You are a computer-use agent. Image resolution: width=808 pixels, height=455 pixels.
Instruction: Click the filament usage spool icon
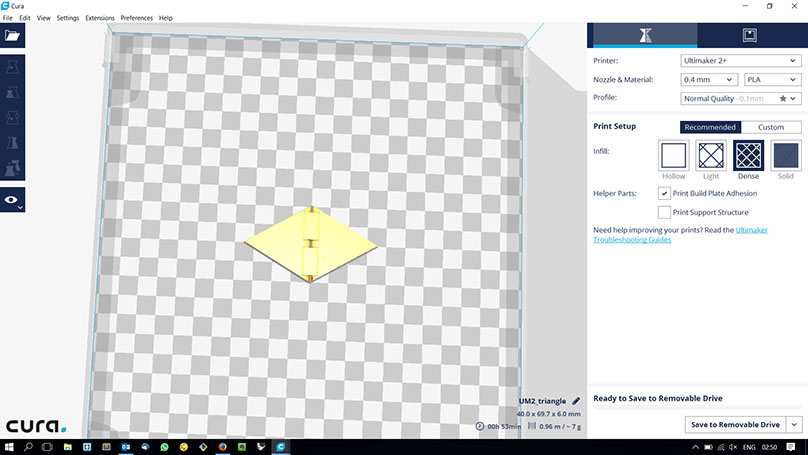pyautogui.click(x=532, y=426)
